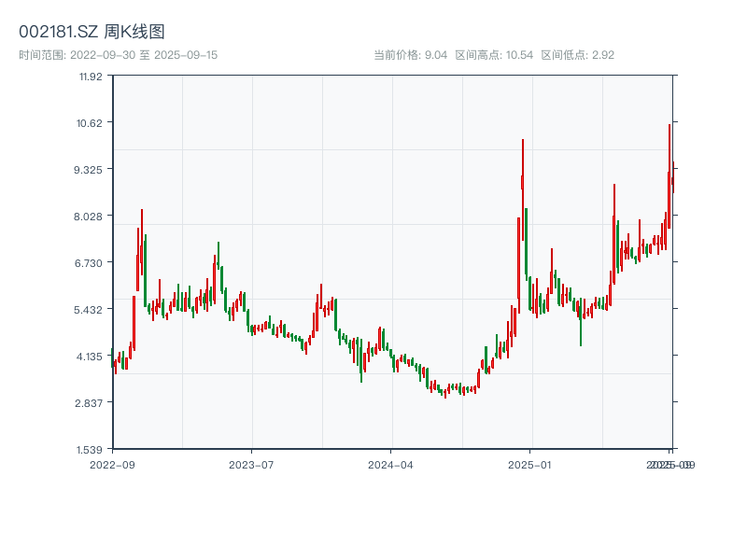Click the chart title 002181.SZ 周K线图
747x560 pixels.
point(92,32)
